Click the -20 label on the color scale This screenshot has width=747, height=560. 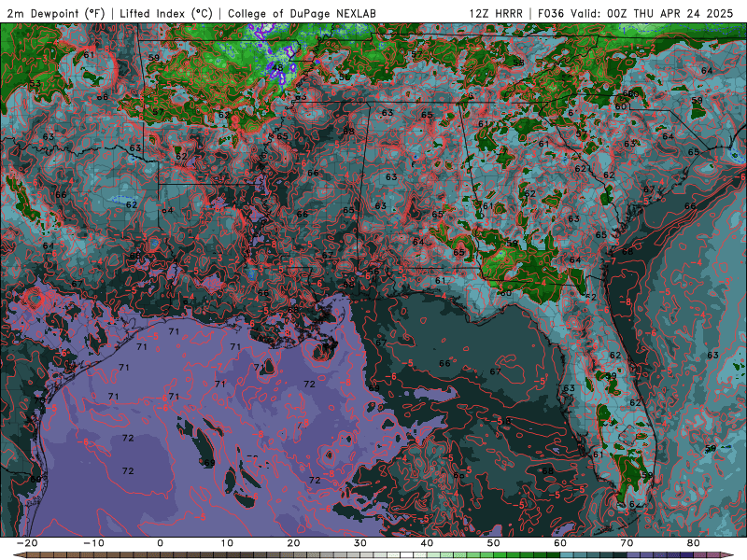click(27, 543)
